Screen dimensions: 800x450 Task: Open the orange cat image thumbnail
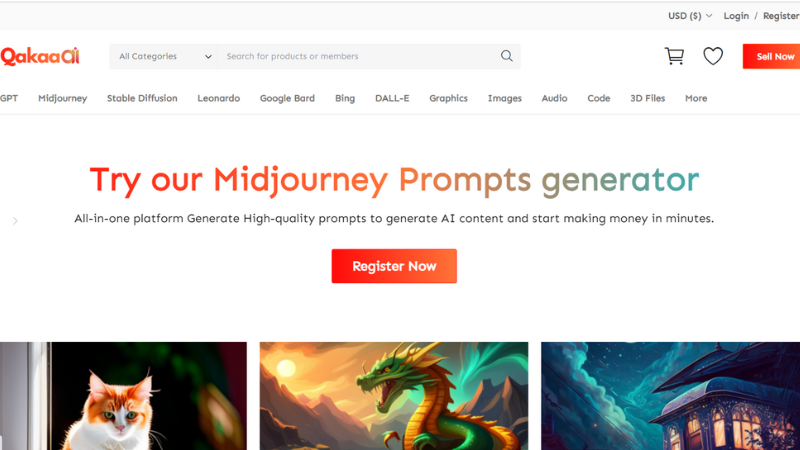pos(123,396)
